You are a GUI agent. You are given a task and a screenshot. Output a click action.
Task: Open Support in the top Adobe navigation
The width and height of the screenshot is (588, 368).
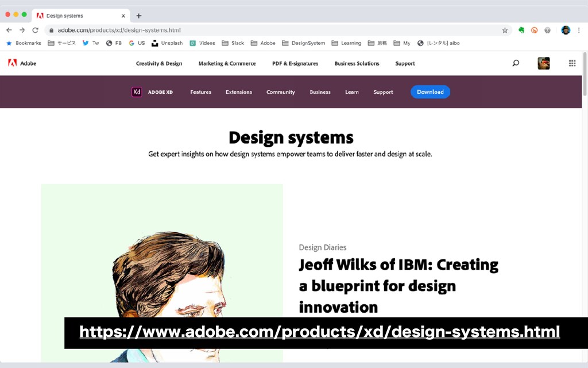coord(405,63)
